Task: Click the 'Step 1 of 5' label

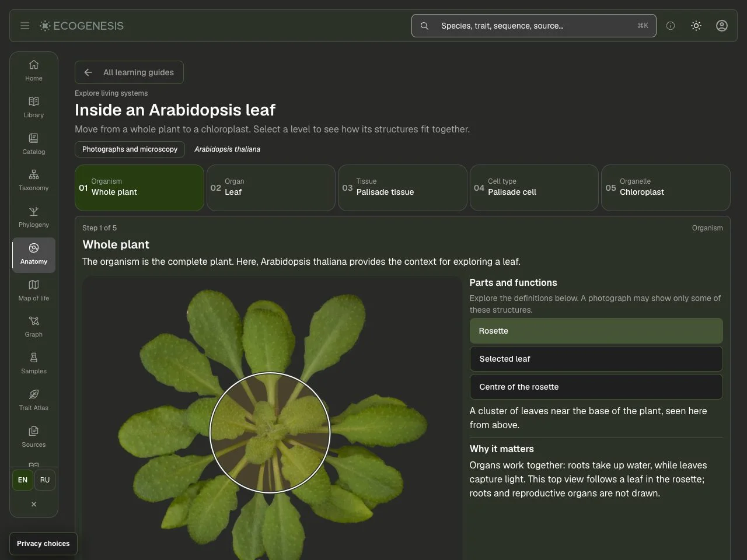Action: tap(99, 228)
